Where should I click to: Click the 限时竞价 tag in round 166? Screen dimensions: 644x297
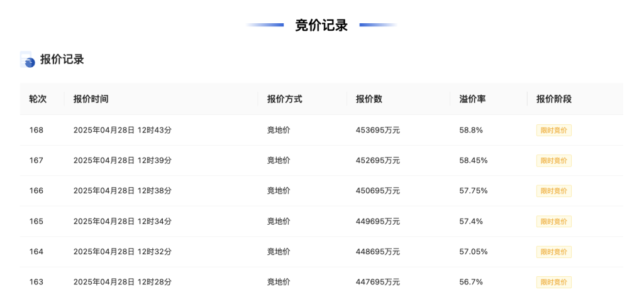(x=553, y=191)
